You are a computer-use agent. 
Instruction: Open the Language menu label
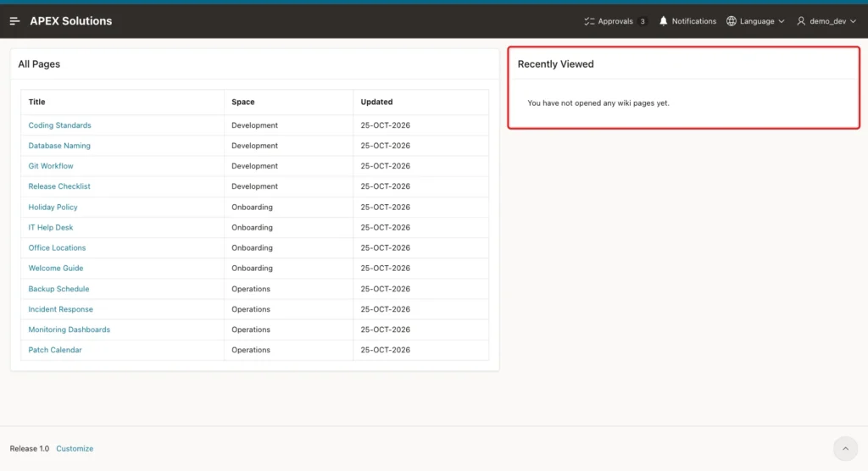(x=757, y=21)
